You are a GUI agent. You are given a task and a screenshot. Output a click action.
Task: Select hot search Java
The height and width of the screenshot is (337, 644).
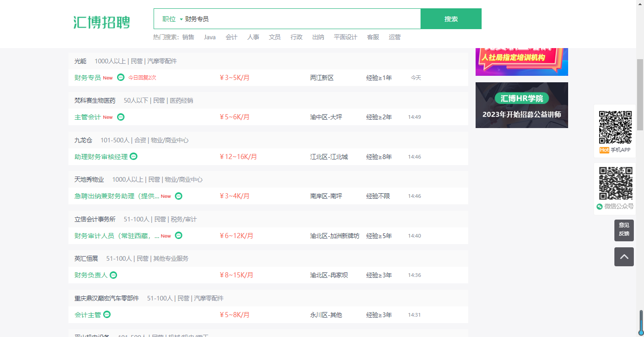coord(210,37)
